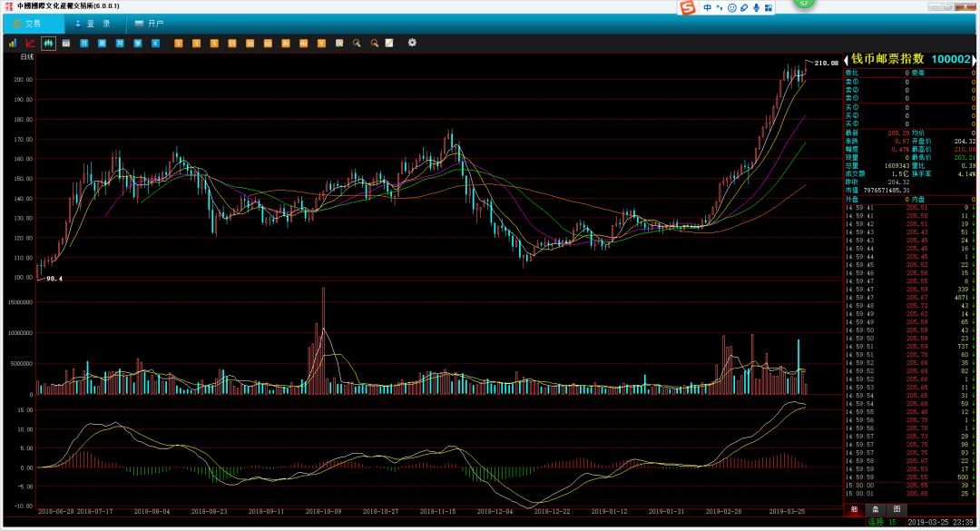This screenshot has height=531, width=980.
Task: Click the 2019-03-25 23:39 status clock
Action: point(941,522)
